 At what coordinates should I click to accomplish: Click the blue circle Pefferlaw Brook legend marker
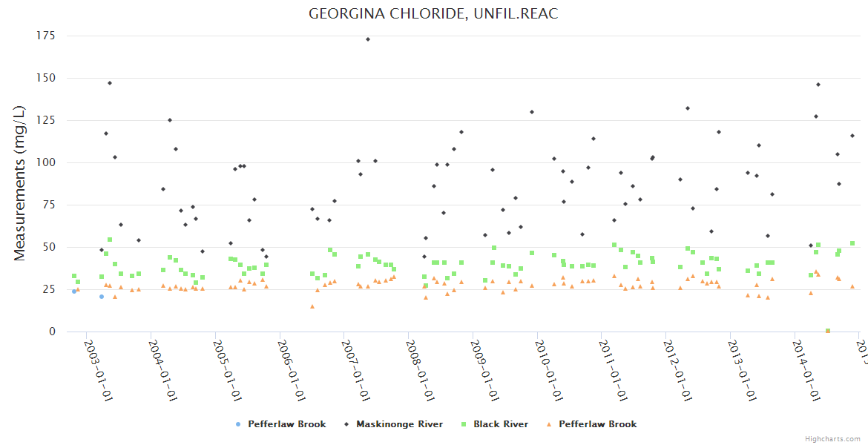[x=237, y=424]
